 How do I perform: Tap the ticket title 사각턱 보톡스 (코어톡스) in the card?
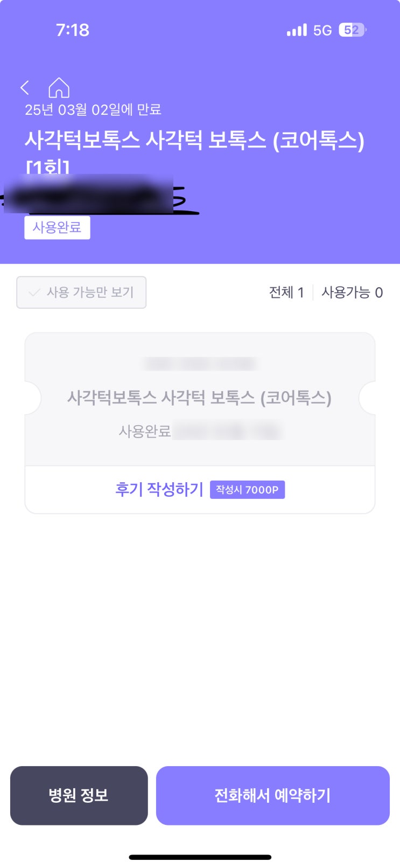[199, 398]
